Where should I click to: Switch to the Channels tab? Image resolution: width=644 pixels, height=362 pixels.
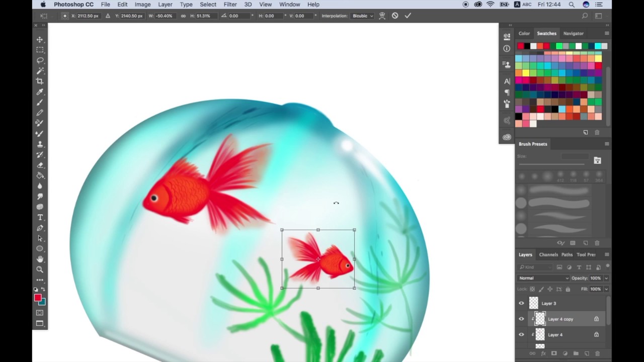coord(548,254)
